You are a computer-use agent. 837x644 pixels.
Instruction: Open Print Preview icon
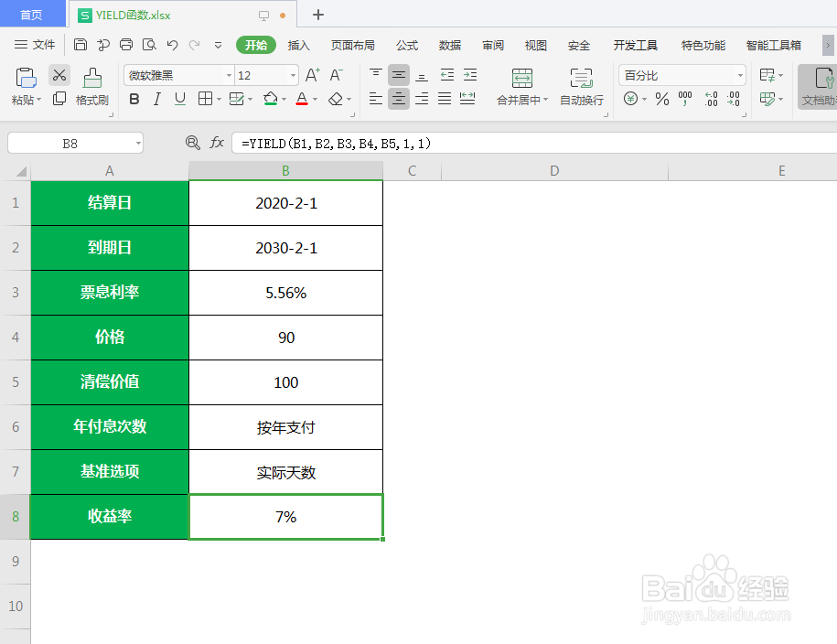[149, 45]
